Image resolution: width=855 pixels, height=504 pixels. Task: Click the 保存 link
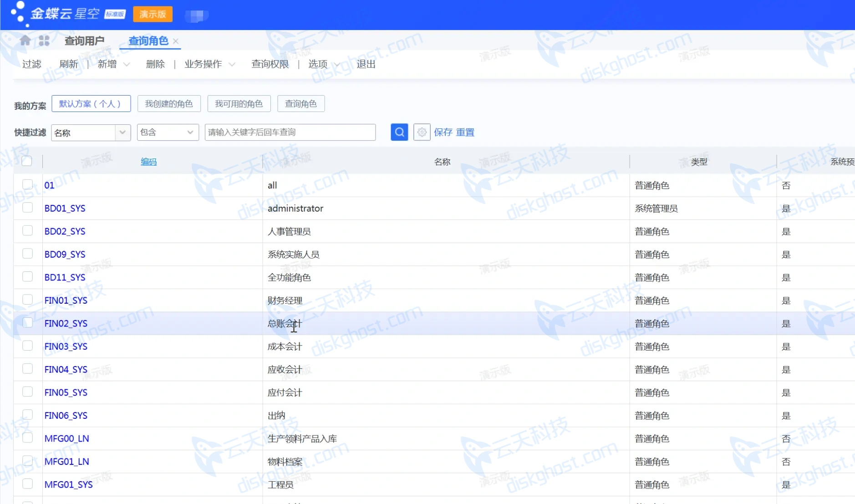443,132
